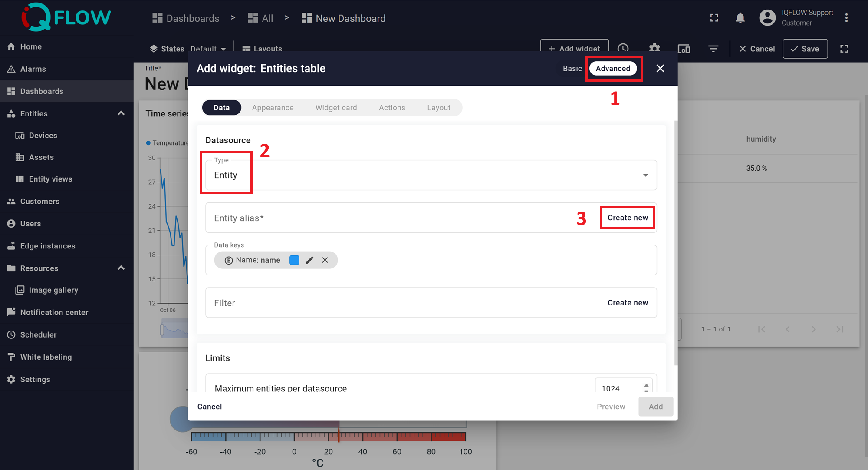Image resolution: width=868 pixels, height=470 pixels.
Task: Open the three-dot user menu
Action: [846, 18]
